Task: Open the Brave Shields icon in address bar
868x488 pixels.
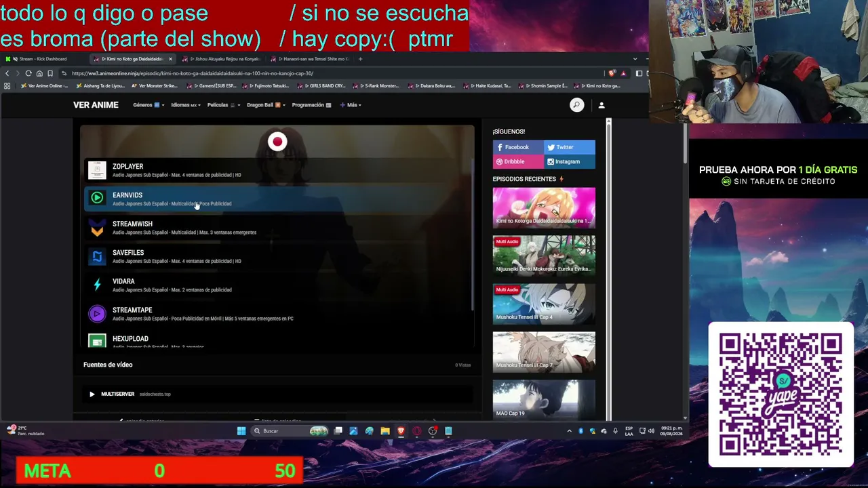Action: click(612, 73)
